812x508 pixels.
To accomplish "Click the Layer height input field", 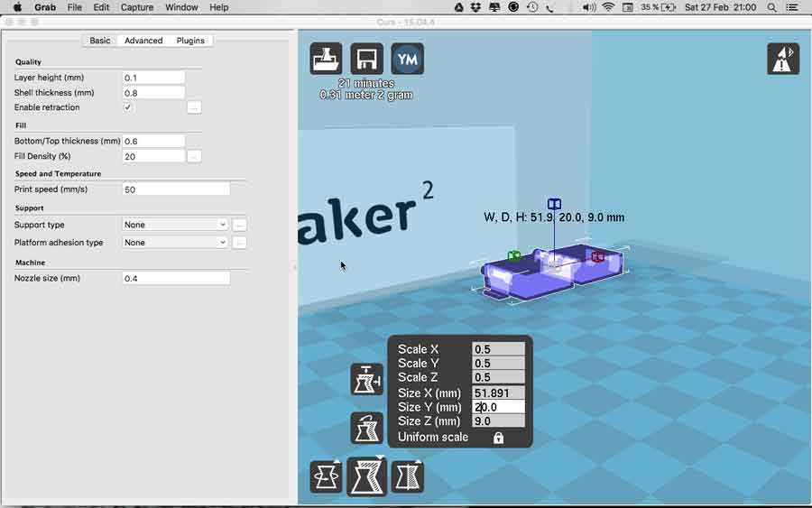I will [x=153, y=78].
